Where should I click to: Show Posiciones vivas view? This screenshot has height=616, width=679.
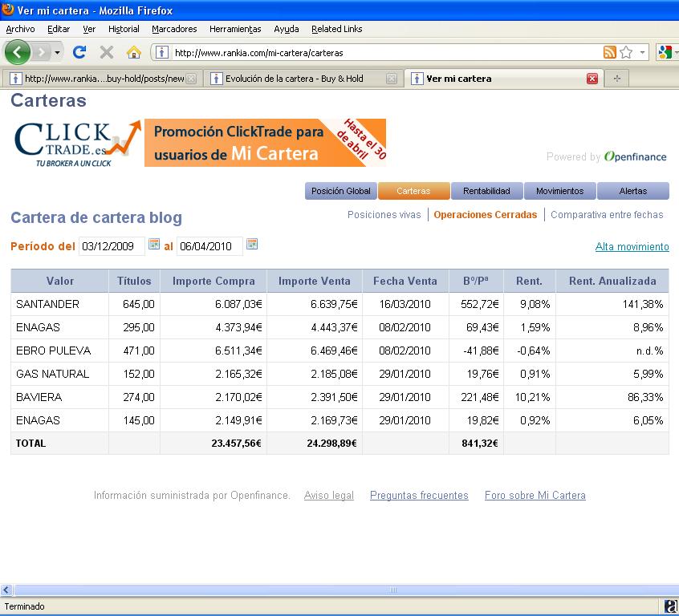click(384, 215)
